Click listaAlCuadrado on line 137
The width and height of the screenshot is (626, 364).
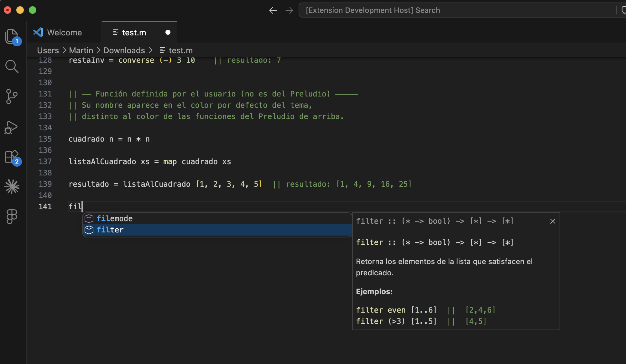coord(102,161)
